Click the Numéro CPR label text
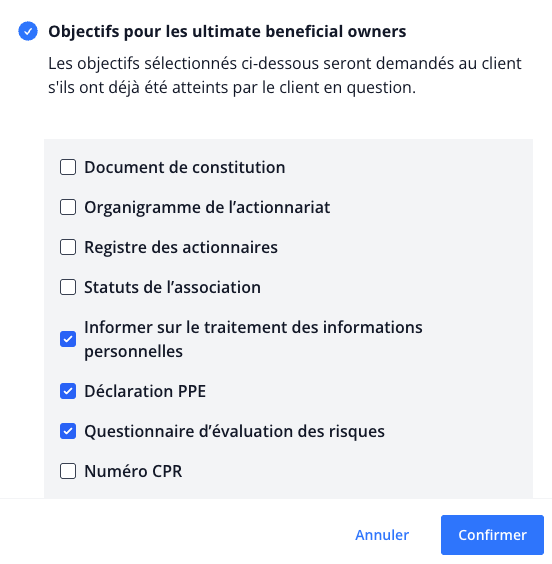Image resolution: width=552 pixels, height=564 pixels. (x=133, y=471)
